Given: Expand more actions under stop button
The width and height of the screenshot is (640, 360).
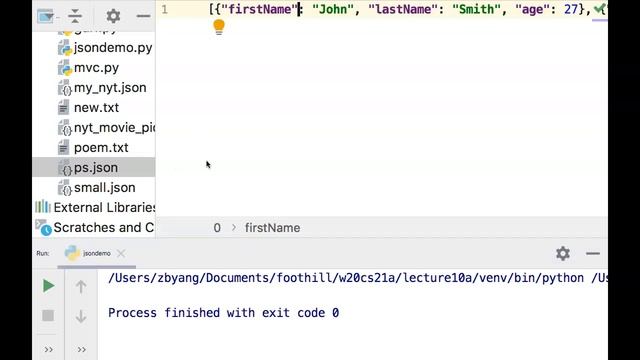Looking at the screenshot, I should [x=49, y=349].
